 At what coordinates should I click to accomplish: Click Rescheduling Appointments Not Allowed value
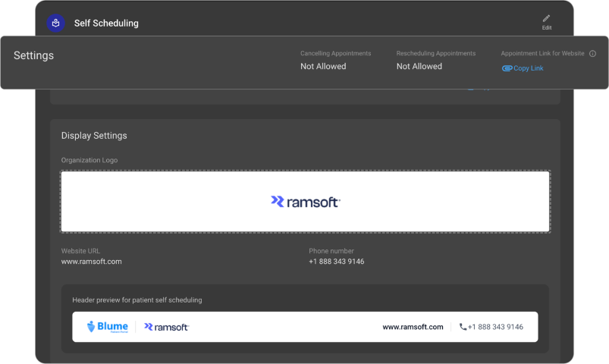point(419,67)
